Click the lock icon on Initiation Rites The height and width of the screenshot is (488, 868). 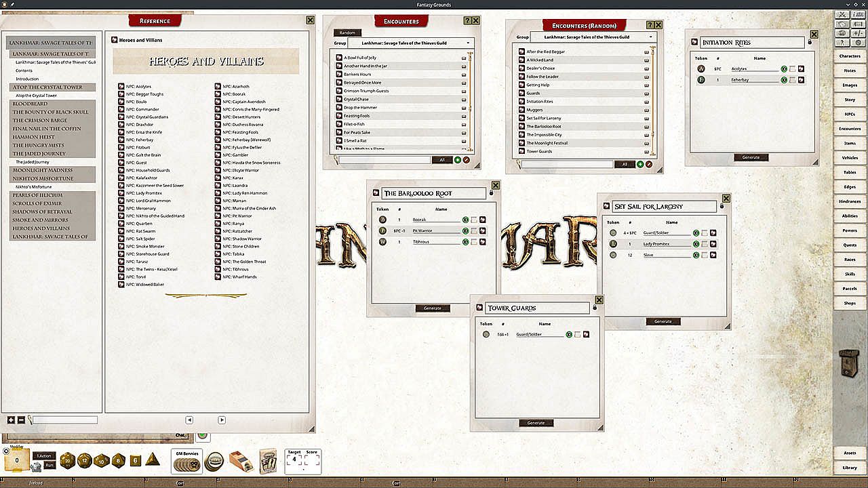[x=810, y=42]
